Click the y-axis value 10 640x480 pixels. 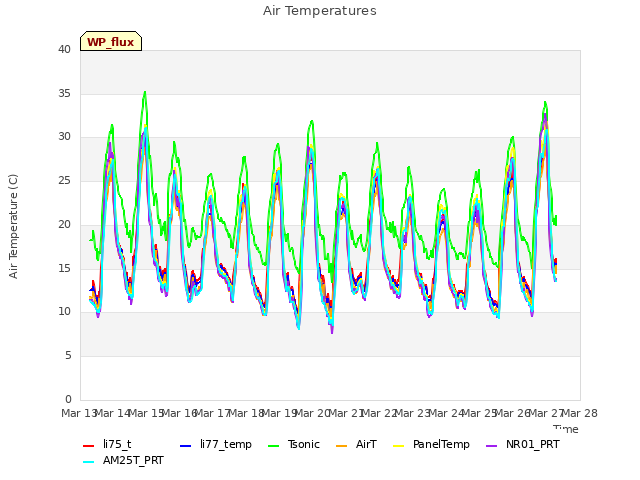click(x=64, y=311)
